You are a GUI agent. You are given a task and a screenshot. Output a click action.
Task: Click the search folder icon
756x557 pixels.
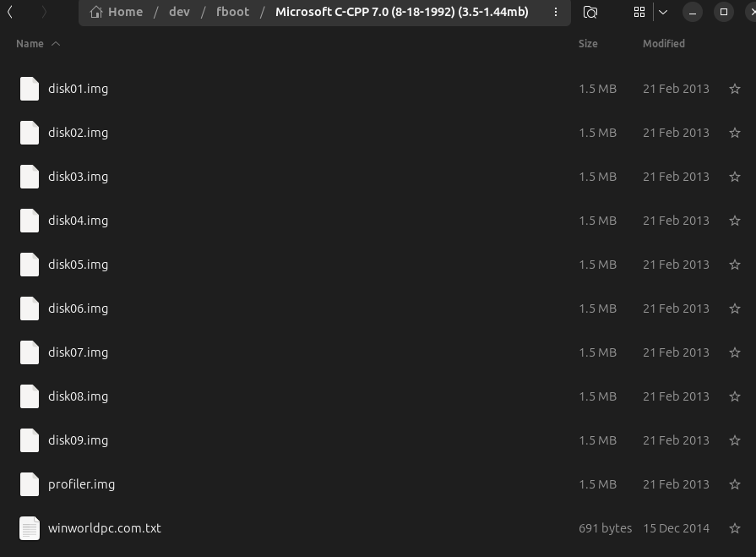tap(590, 12)
